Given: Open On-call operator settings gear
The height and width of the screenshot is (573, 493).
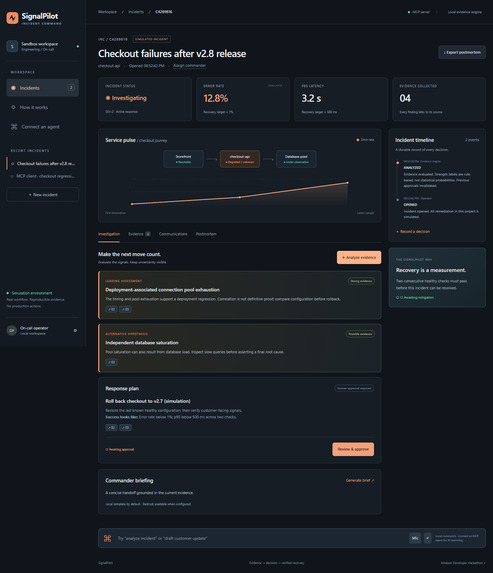Looking at the screenshot, I should [75, 330].
